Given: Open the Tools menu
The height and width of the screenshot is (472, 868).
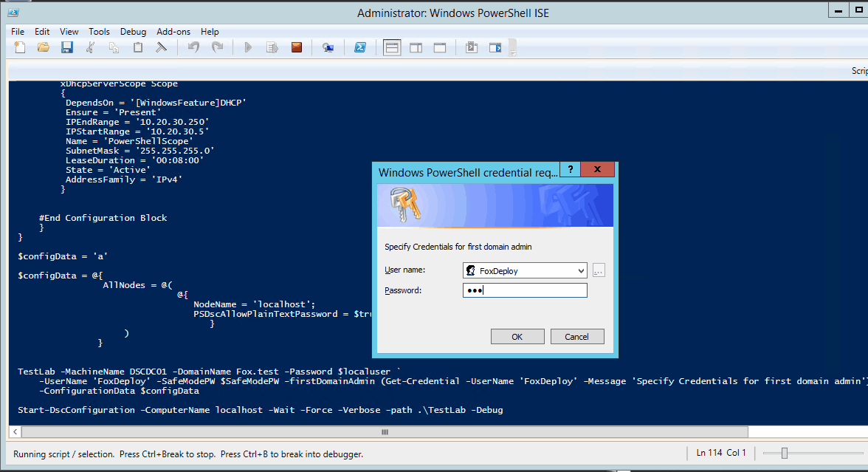Looking at the screenshot, I should pyautogui.click(x=99, y=32).
